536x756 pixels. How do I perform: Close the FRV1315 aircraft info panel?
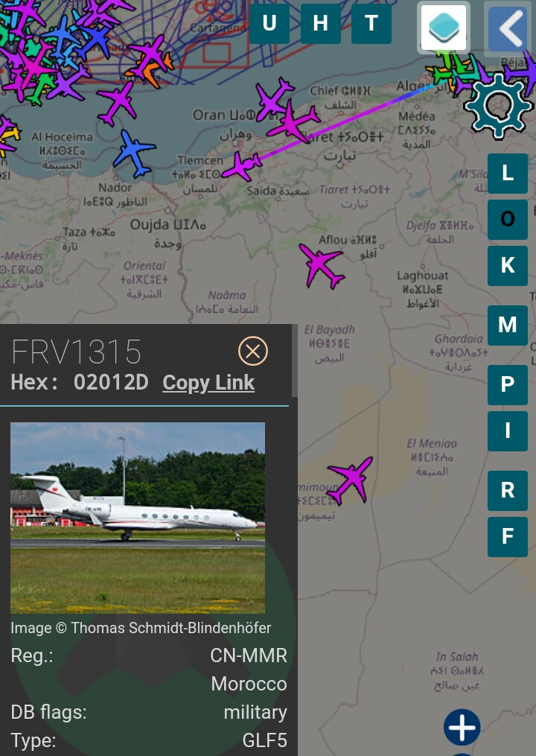coord(252,351)
